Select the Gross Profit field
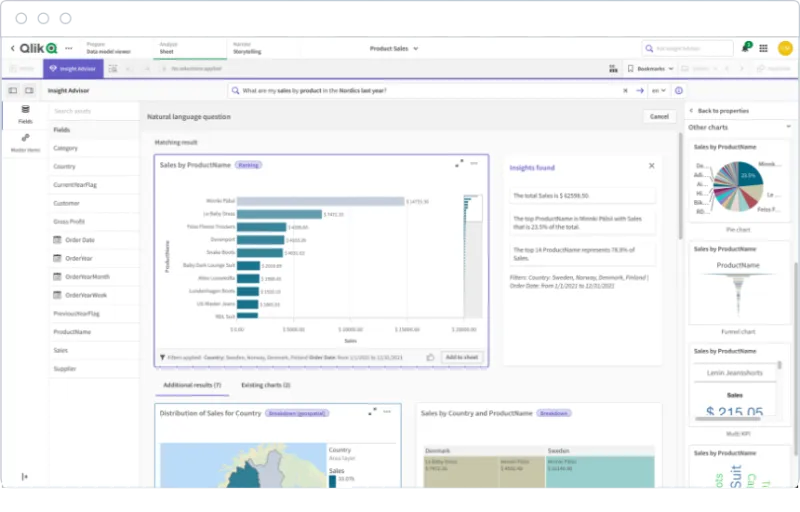 (94, 221)
